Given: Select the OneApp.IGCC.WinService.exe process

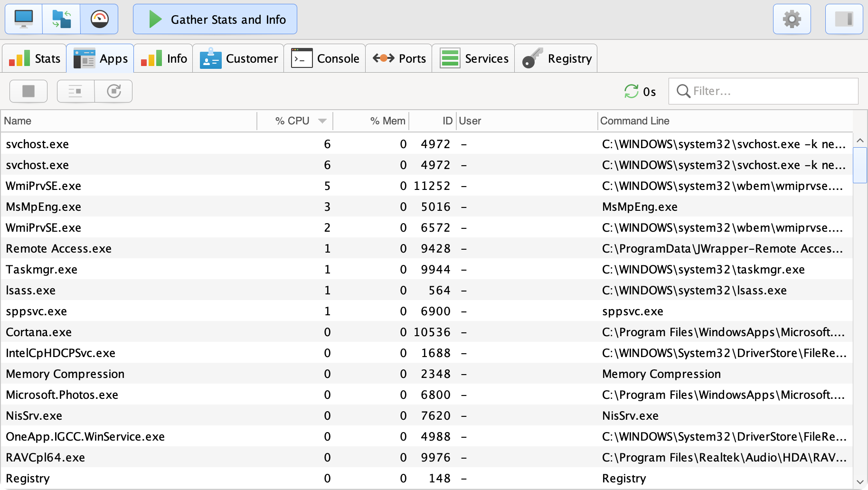Looking at the screenshot, I should 85,436.
